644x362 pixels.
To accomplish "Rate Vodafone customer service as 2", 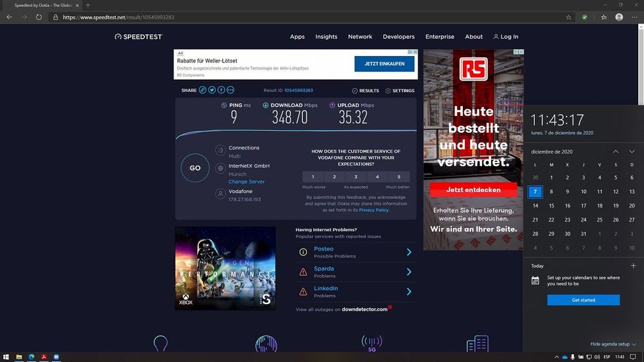I will coord(335,177).
